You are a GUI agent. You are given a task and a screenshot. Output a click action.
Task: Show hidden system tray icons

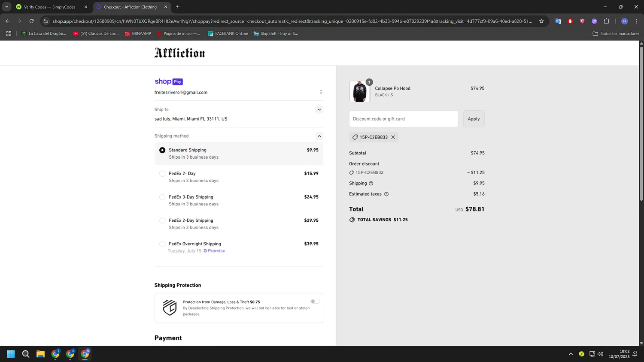pyautogui.click(x=571, y=354)
